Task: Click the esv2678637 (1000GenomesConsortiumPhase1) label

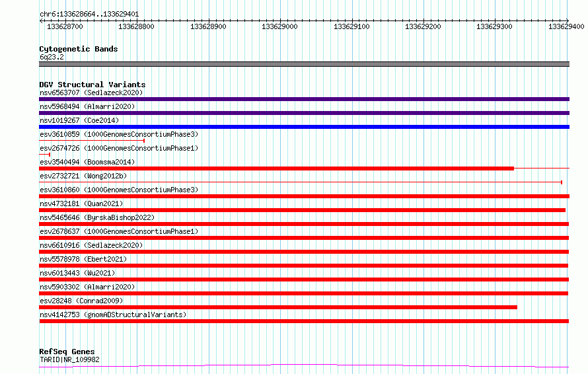Action: point(119,231)
